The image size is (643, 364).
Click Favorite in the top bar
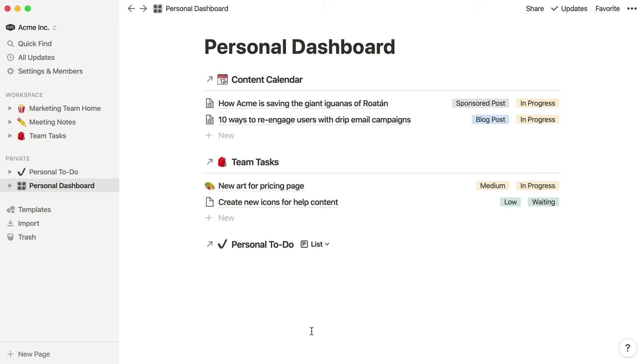(x=607, y=9)
